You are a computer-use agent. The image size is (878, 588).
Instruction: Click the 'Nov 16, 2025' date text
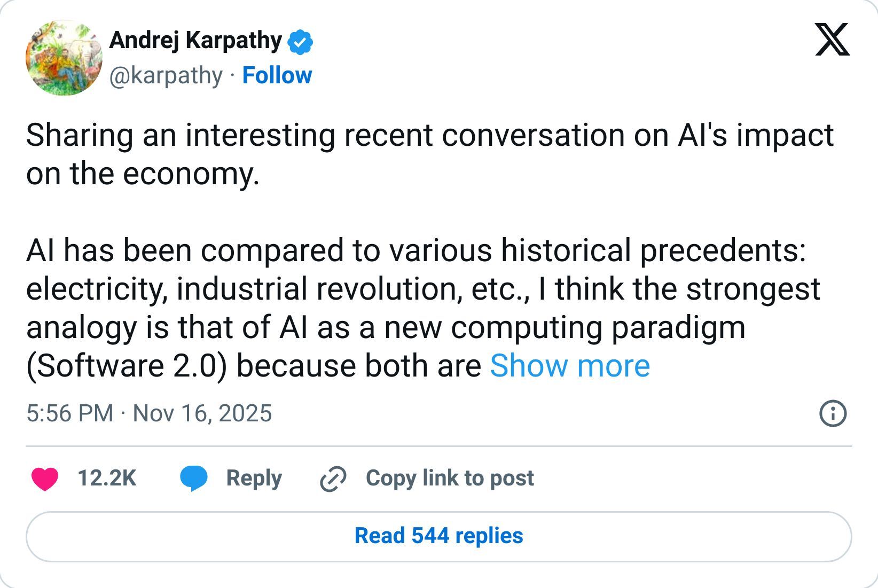click(202, 413)
